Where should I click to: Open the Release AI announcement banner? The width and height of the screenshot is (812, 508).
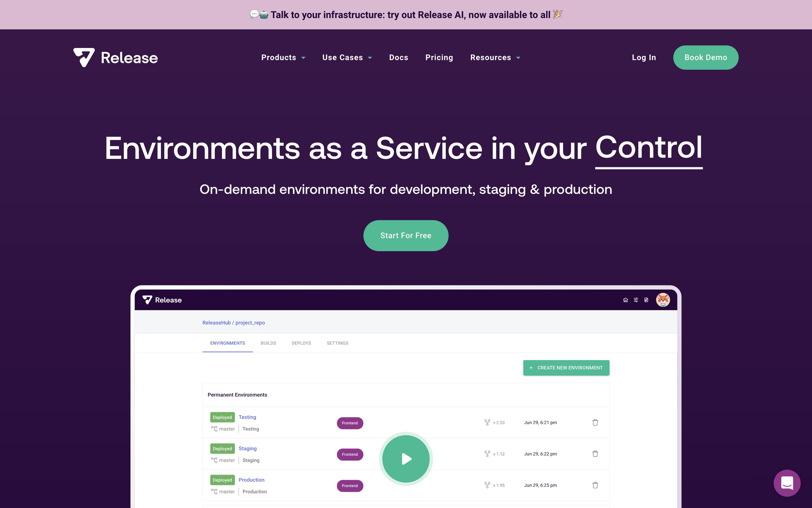tap(406, 14)
